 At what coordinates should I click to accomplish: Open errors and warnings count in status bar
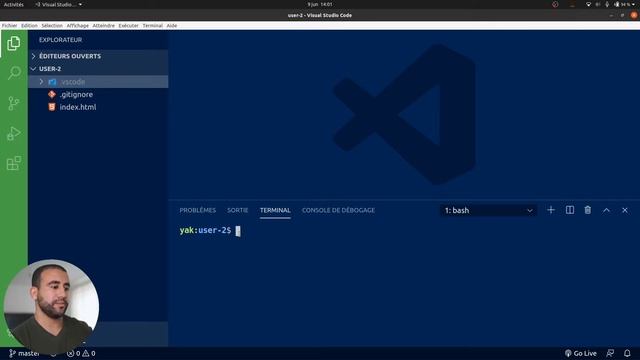click(81, 353)
